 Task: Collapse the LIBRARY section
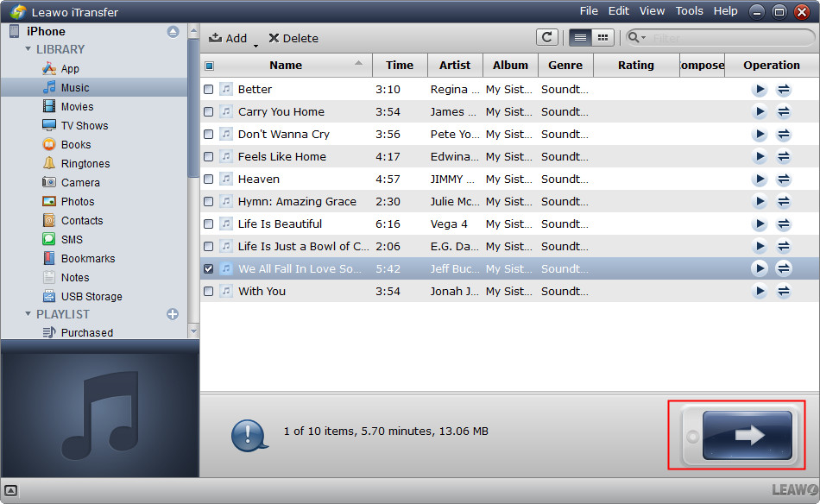click(28, 49)
